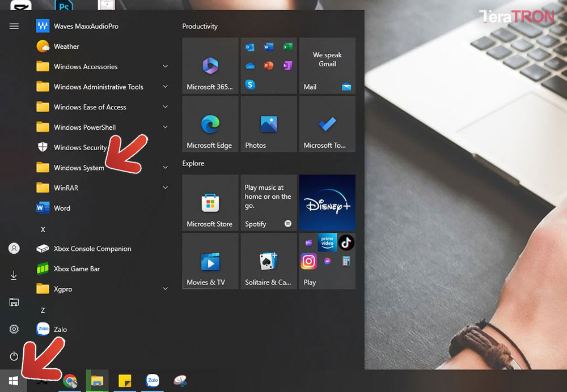Open Word in the Office folder tile

point(269,47)
